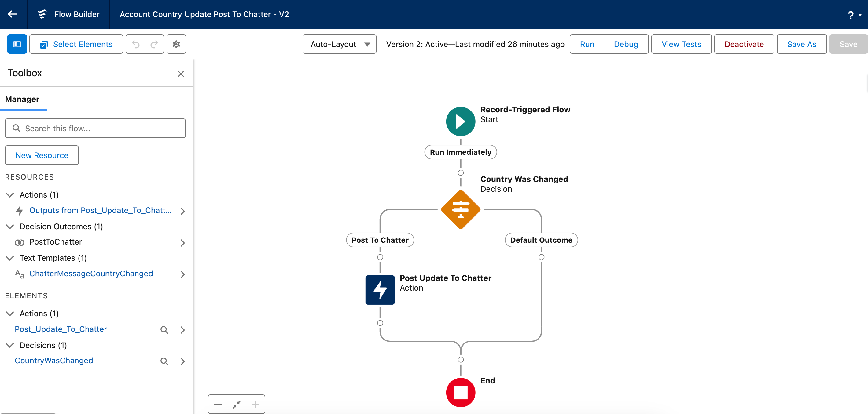Image resolution: width=868 pixels, height=414 pixels.
Task: Click the Search this flow field
Action: click(x=95, y=128)
